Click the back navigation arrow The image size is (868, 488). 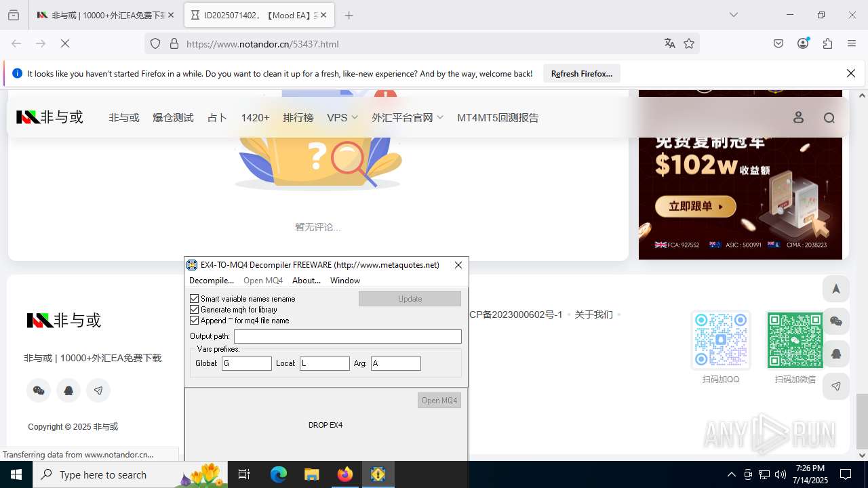pyautogui.click(x=16, y=43)
